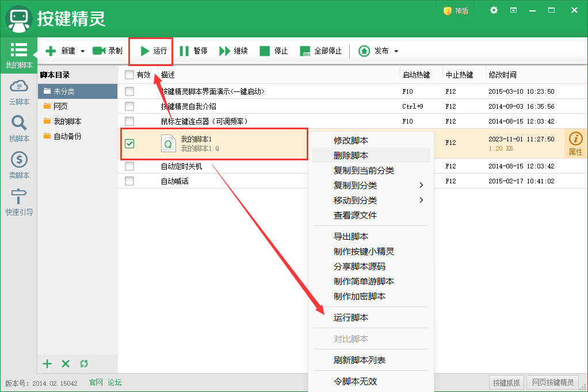The image size is (588, 392).
Task: Expand the 复制到分类 submenu
Action: 371,186
